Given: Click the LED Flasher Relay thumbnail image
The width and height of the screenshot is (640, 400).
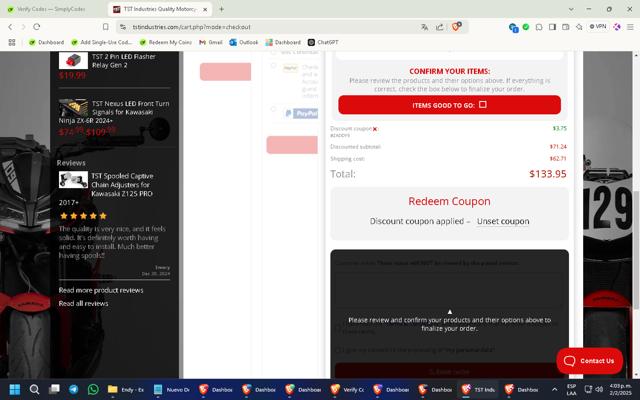Looking at the screenshot, I should [x=73, y=60].
